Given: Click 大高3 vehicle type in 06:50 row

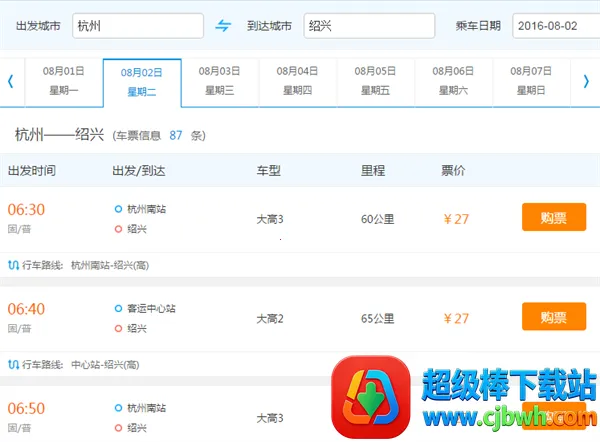Looking at the screenshot, I should 270,418.
